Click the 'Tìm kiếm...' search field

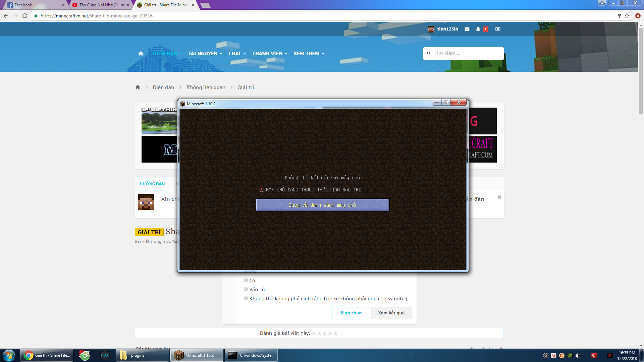coord(466,53)
